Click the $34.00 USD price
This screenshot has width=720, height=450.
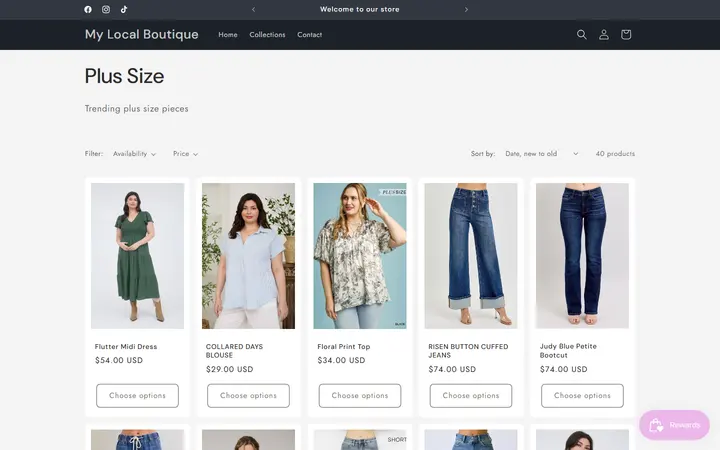pos(341,360)
